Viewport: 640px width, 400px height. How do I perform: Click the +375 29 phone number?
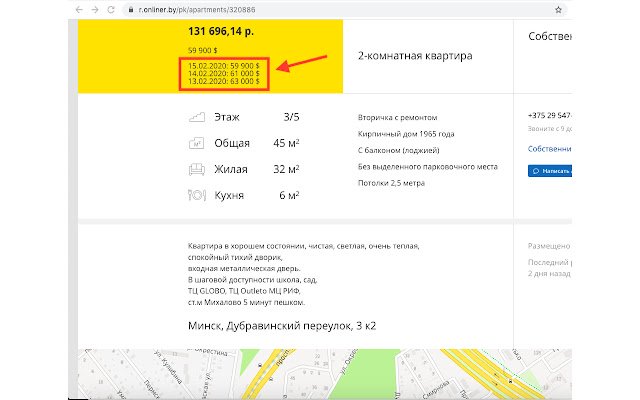click(x=549, y=116)
